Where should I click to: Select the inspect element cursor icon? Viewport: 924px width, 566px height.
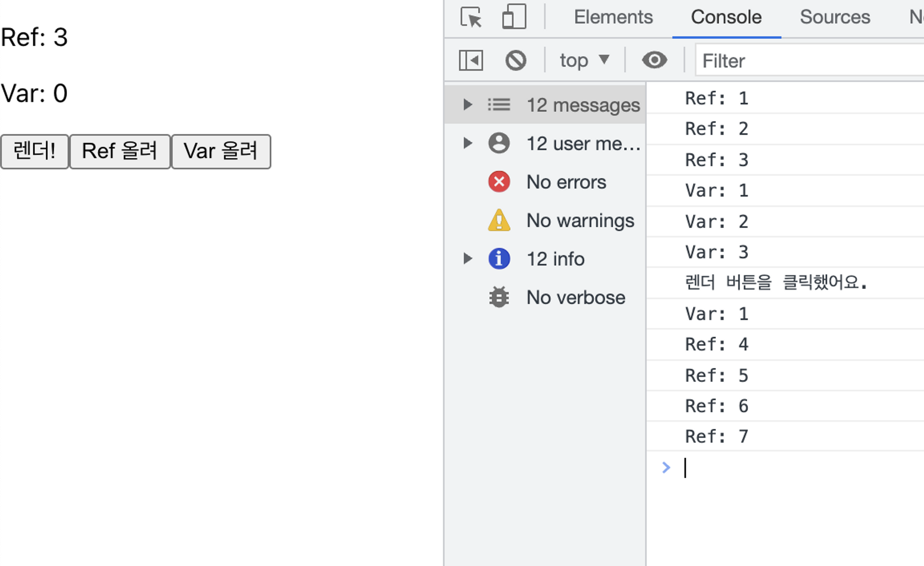471,18
